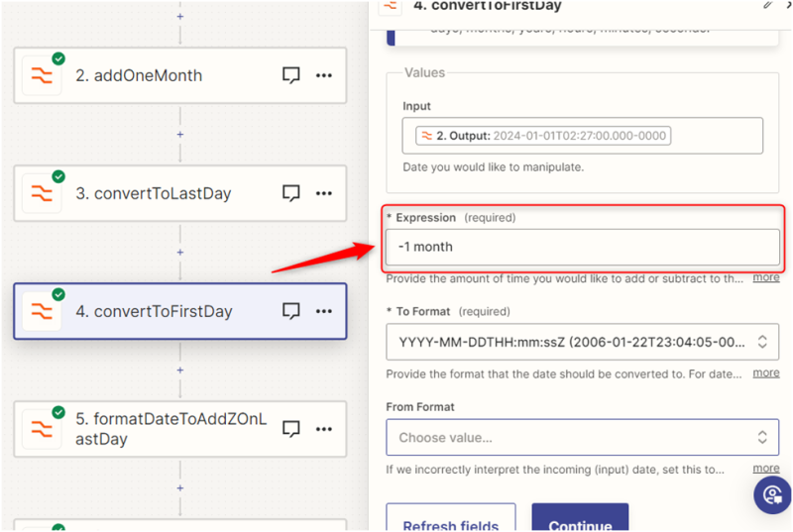
Task: Click the comment icon on convertToFirstDay step
Action: (291, 311)
